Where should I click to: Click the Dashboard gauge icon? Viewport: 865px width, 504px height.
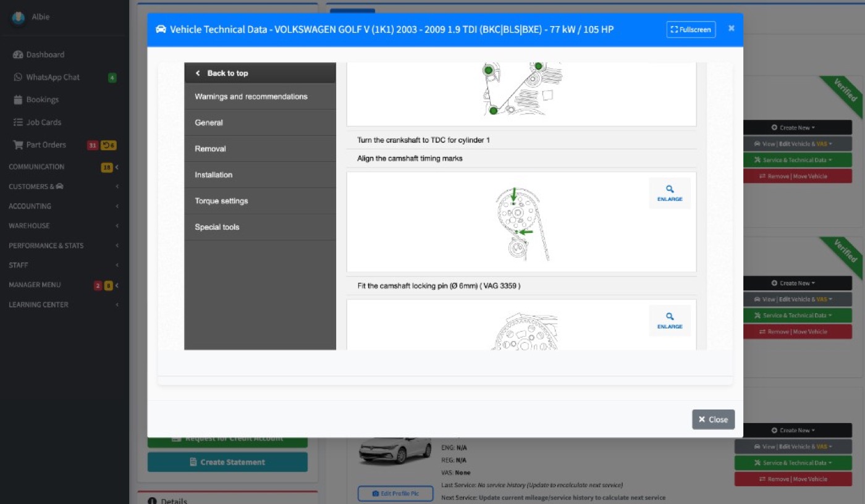[18, 55]
